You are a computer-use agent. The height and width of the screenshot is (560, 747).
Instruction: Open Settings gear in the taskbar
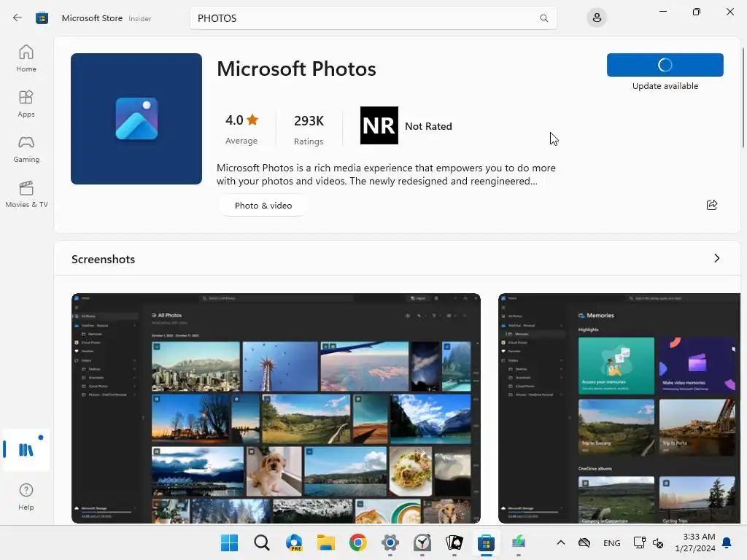click(x=390, y=542)
